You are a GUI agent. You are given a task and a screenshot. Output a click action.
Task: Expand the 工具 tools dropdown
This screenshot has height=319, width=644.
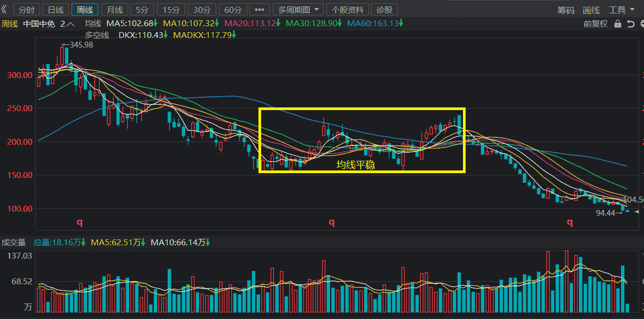click(x=622, y=10)
